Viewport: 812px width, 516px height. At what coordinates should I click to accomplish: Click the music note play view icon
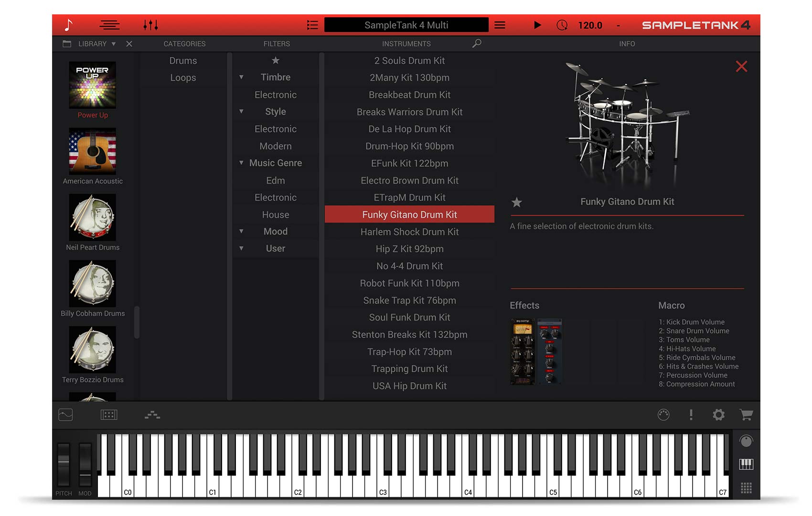(x=69, y=25)
